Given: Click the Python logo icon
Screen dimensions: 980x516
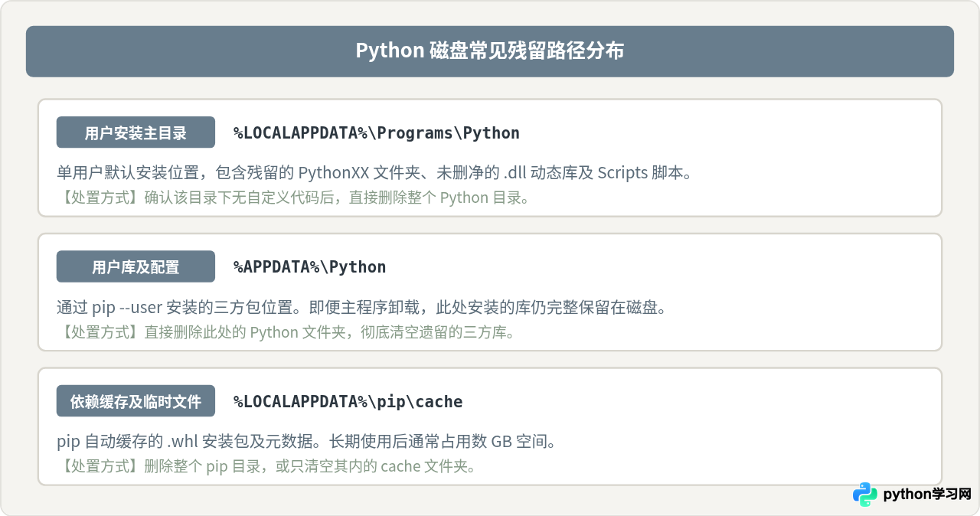Looking at the screenshot, I should 865,495.
